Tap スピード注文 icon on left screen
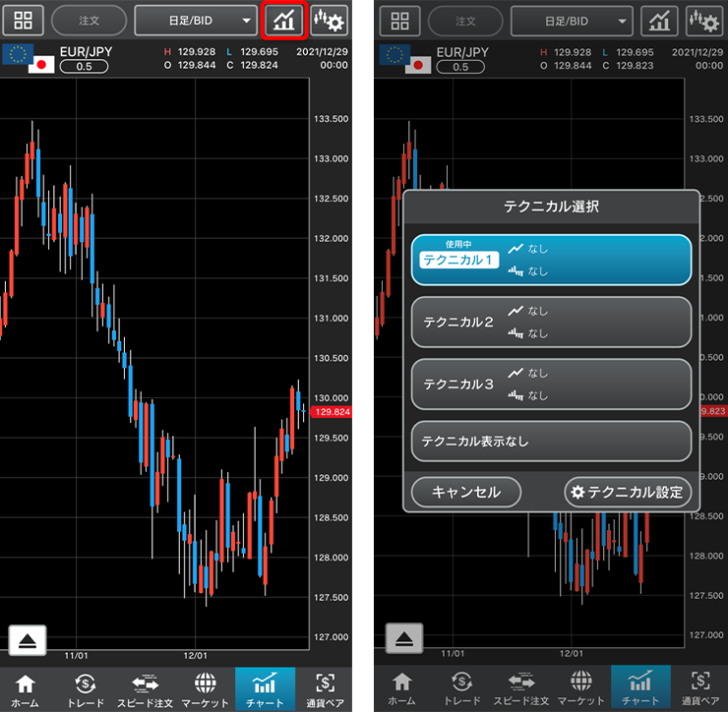 point(146,689)
